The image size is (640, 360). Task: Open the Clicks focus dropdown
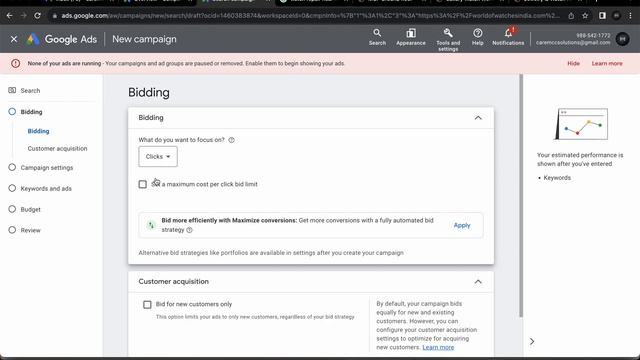point(158,157)
